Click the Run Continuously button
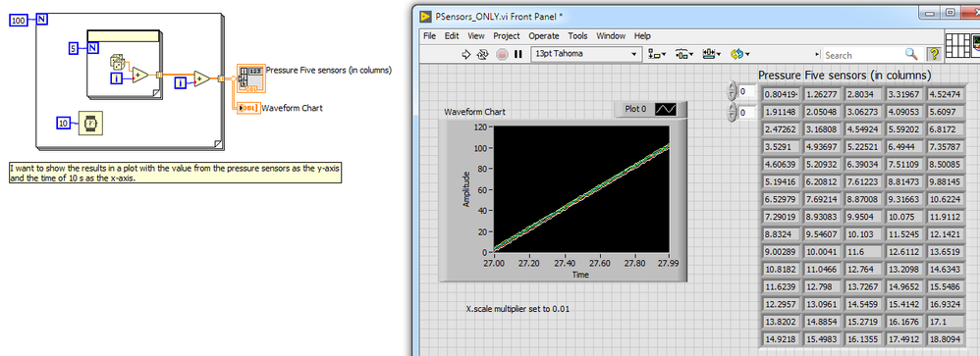Viewport: 980px width, 356px height. [x=482, y=54]
